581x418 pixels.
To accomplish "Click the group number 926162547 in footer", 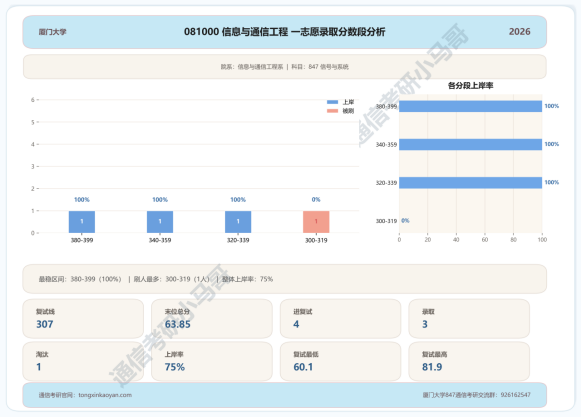I will (x=515, y=395).
